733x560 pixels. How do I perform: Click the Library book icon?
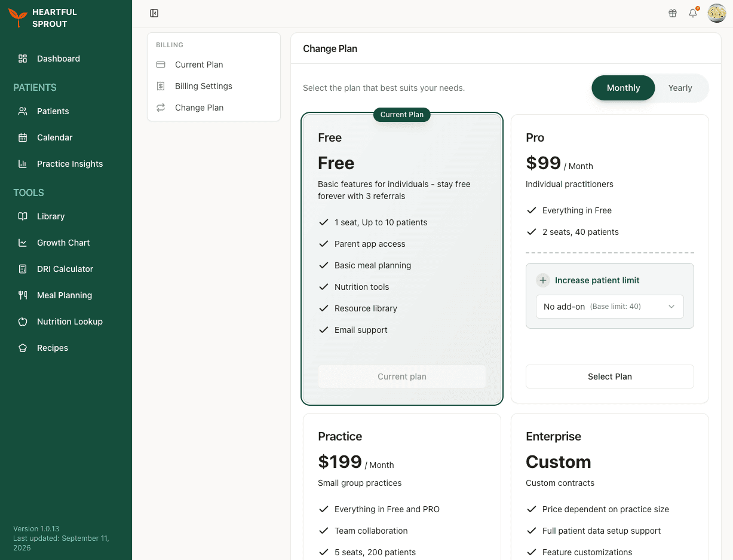23,216
